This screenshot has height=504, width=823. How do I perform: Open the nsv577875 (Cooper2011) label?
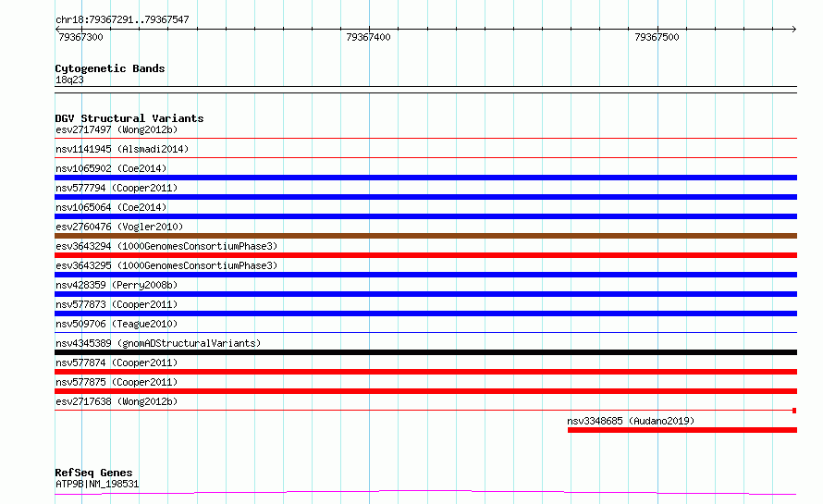117,382
